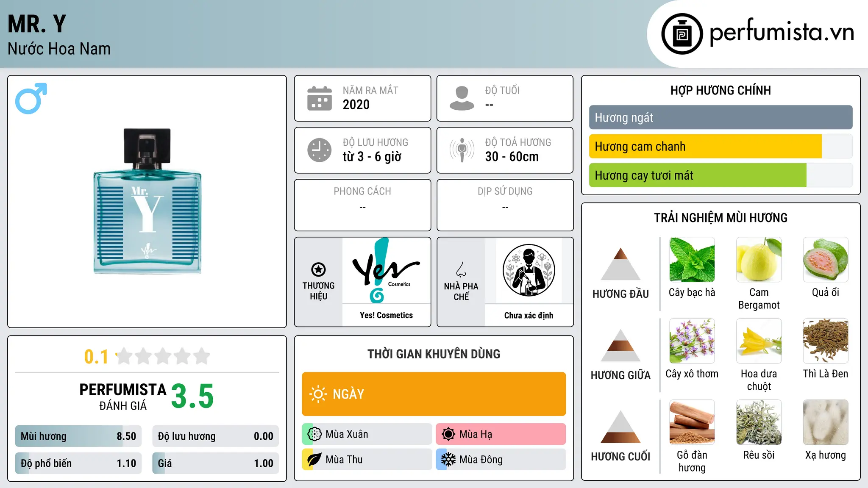Click the flower icon beside Mùa Xuân
This screenshot has width=868, height=488.
pyautogui.click(x=314, y=434)
